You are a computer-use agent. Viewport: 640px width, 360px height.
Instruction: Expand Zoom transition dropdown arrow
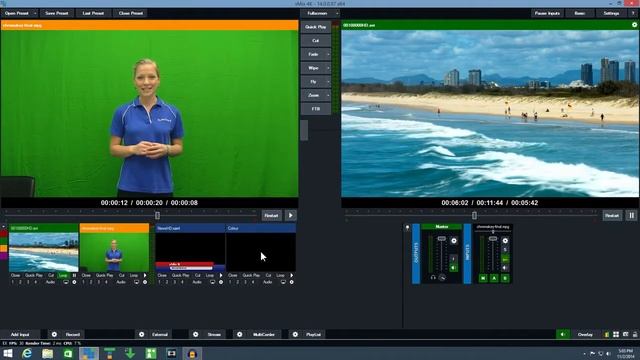coord(328,95)
